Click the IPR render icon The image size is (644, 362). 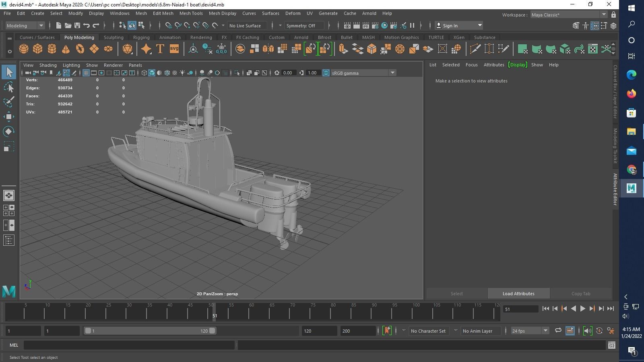(x=366, y=25)
